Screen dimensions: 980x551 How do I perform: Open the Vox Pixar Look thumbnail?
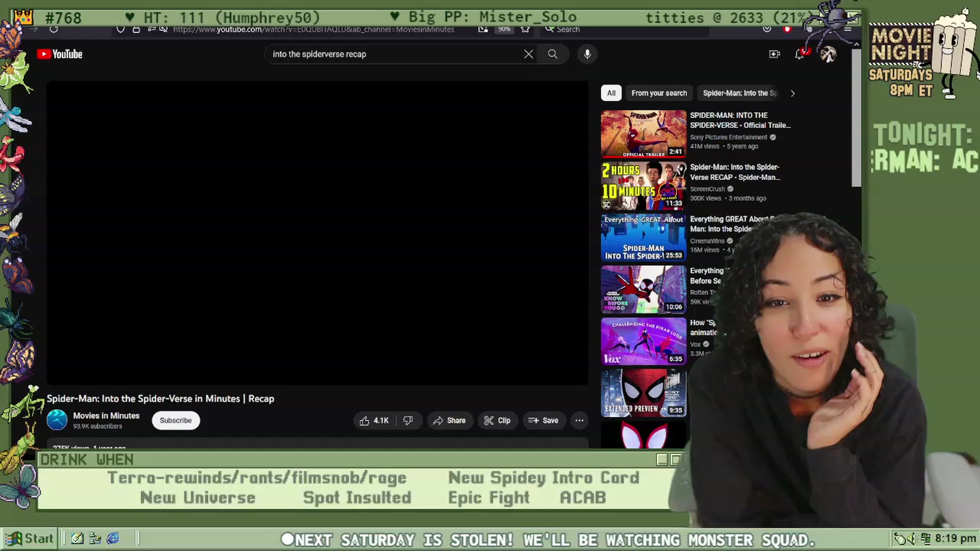(644, 341)
